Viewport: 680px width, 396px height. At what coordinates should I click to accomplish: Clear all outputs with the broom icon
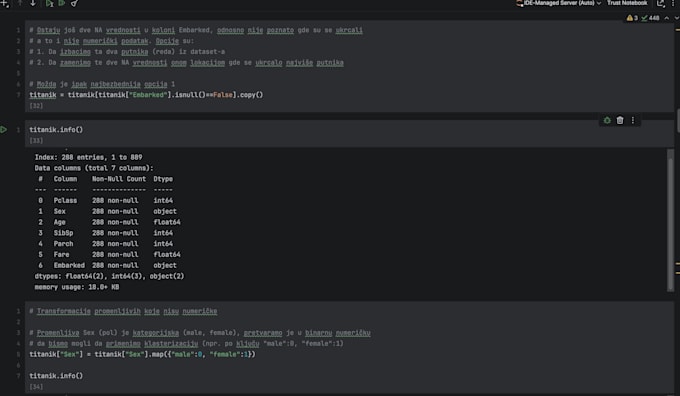75,3
